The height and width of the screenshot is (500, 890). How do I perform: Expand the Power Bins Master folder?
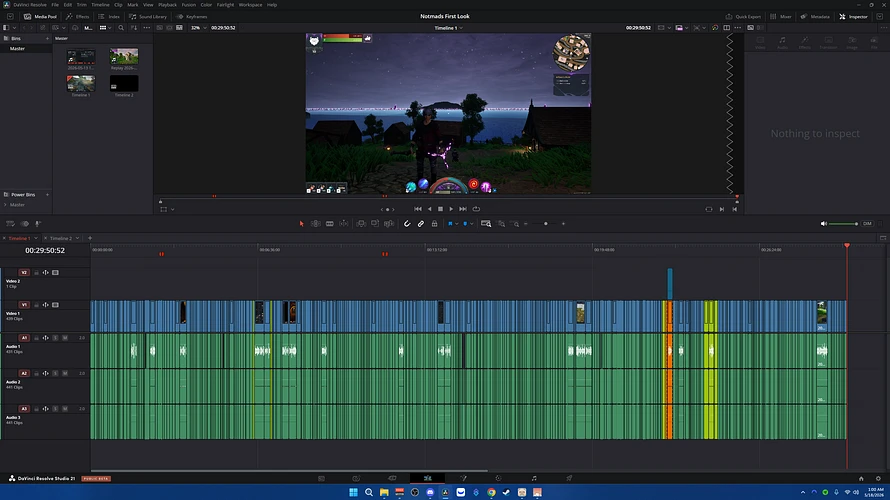click(x=5, y=204)
